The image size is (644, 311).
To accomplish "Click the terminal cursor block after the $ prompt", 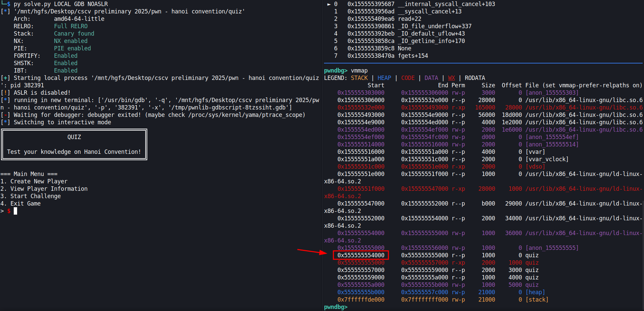I will coord(15,211).
